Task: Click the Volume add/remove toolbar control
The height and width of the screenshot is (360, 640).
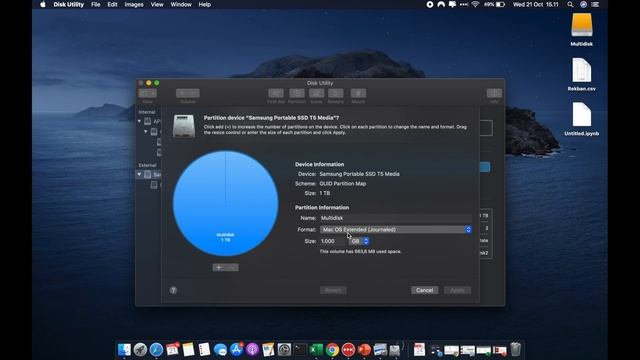Action: click(x=188, y=93)
